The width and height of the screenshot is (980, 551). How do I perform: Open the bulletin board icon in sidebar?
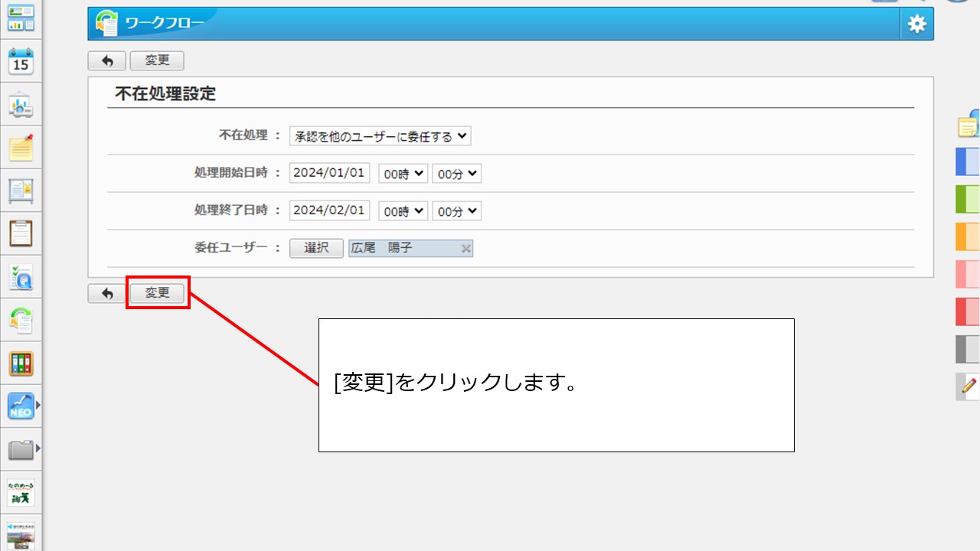tap(21, 191)
